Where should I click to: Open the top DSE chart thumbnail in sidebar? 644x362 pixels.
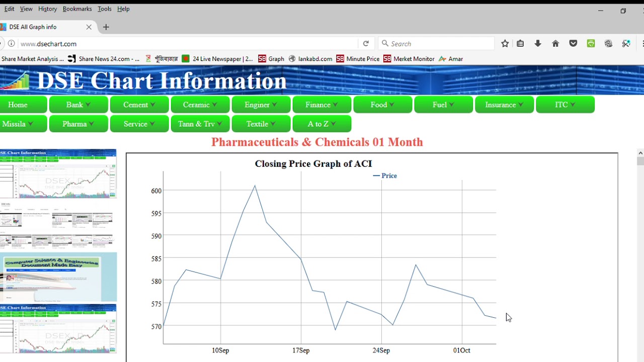(x=58, y=173)
